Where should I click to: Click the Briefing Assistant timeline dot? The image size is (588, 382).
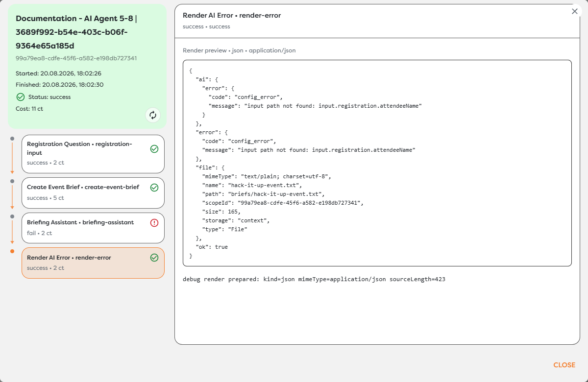pyautogui.click(x=12, y=216)
